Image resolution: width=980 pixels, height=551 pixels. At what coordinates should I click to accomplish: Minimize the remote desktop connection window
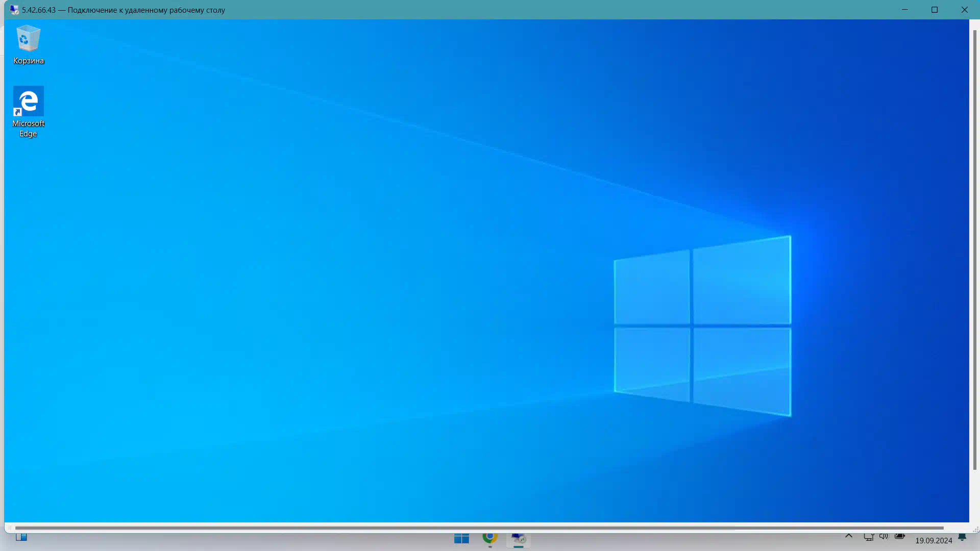click(904, 10)
